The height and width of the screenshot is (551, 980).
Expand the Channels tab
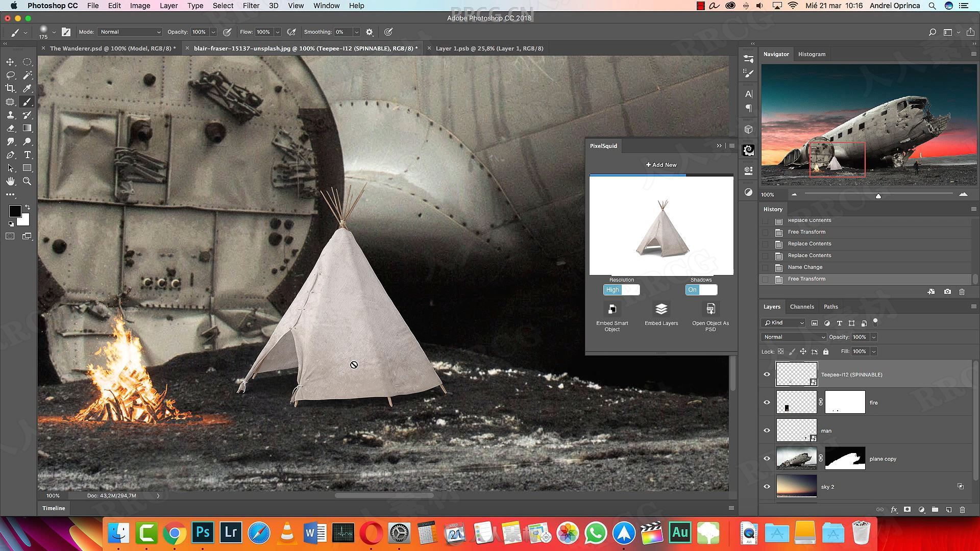tap(803, 307)
